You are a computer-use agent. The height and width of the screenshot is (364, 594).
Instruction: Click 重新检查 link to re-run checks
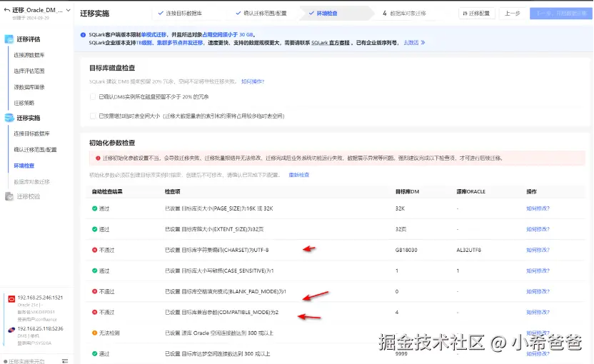(x=299, y=175)
